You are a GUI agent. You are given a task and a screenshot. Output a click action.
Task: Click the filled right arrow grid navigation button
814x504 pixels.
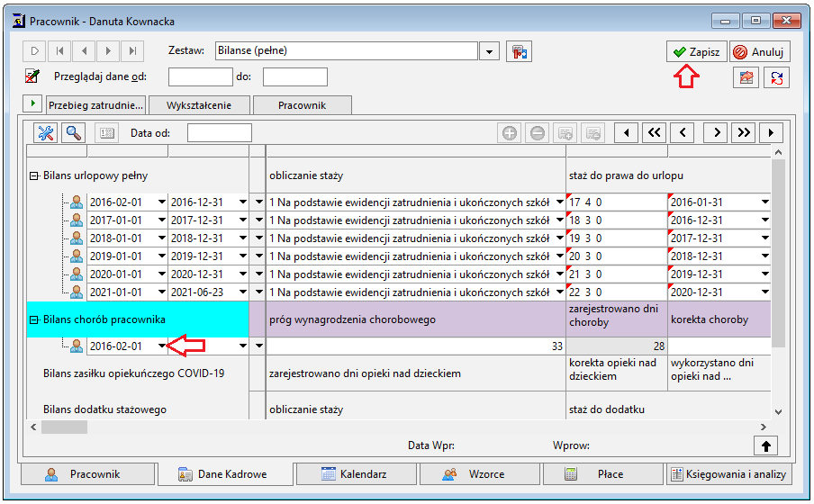pos(771,133)
